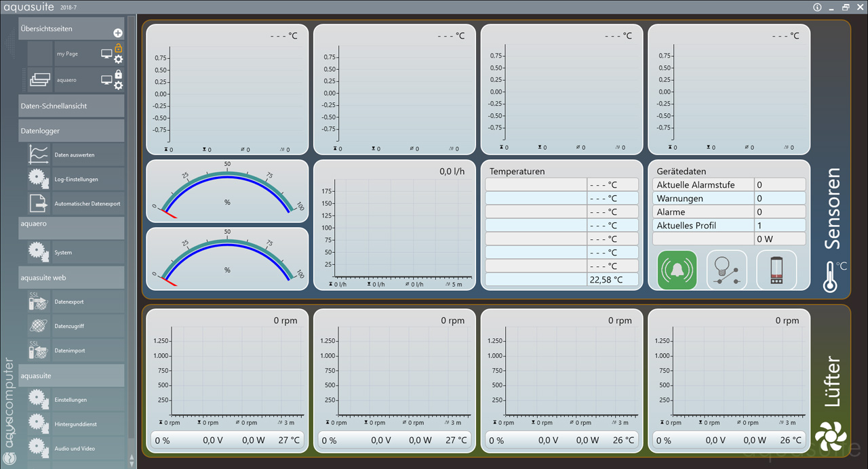Screen dimensions: 868x469
Task: Click the monitor icon on the aquaero page row
Action: point(106,80)
